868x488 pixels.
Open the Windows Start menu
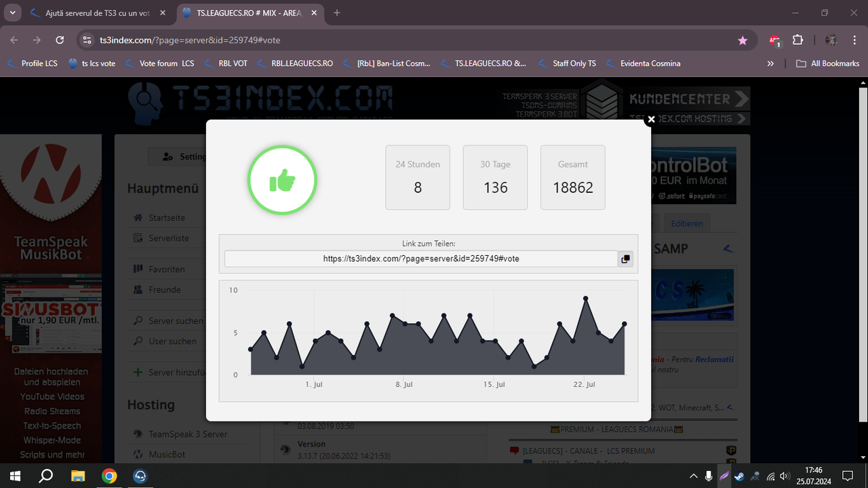pyautogui.click(x=15, y=476)
